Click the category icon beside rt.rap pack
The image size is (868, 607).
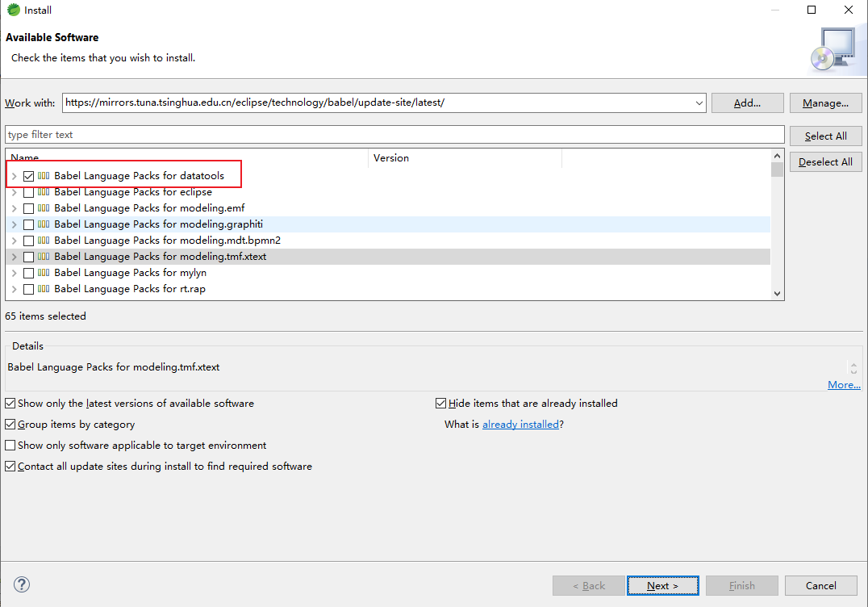pos(44,288)
